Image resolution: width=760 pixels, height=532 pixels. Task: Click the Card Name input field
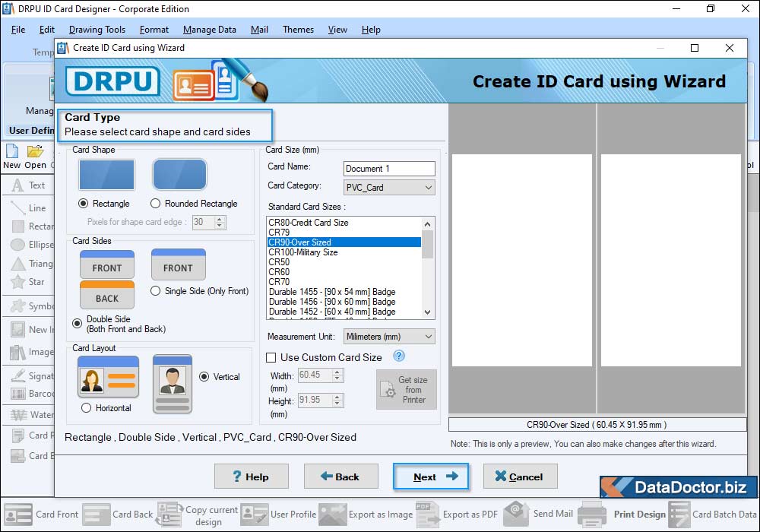[x=389, y=169]
